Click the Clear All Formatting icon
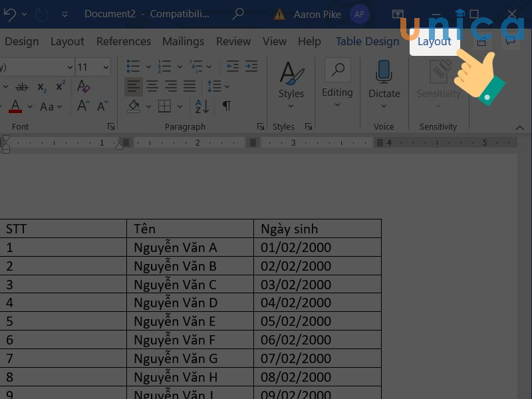 83,86
